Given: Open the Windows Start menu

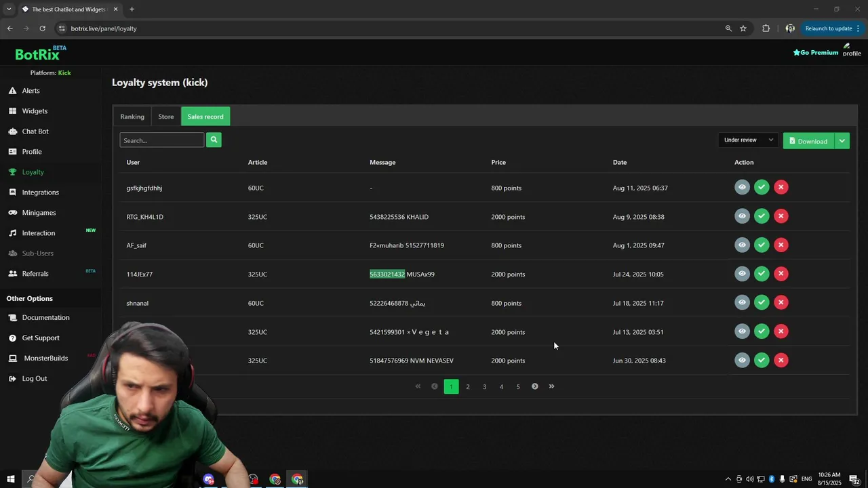Looking at the screenshot, I should [10, 479].
